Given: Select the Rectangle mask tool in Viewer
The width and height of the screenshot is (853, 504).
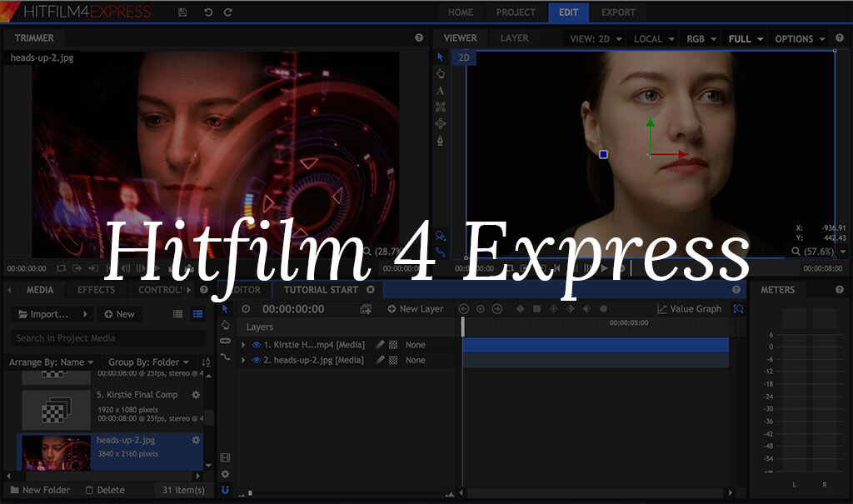Looking at the screenshot, I should pos(440,107).
